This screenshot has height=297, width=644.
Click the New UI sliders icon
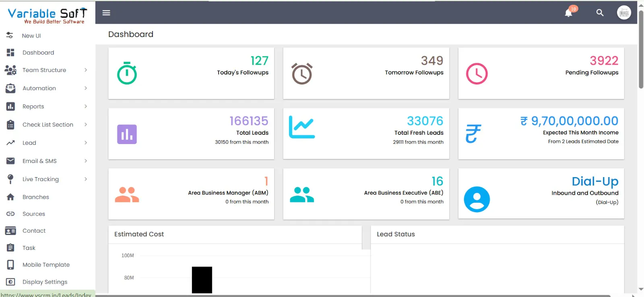click(10, 35)
